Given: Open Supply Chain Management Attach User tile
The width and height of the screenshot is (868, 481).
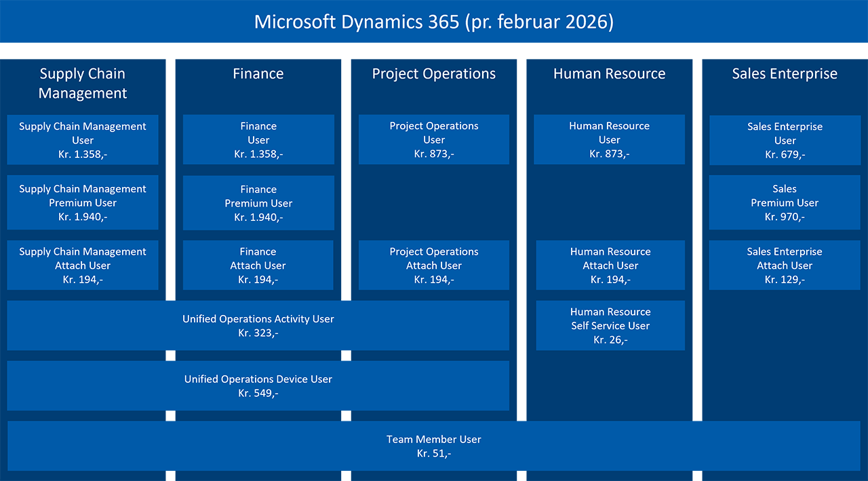Looking at the screenshot, I should click(x=83, y=265).
